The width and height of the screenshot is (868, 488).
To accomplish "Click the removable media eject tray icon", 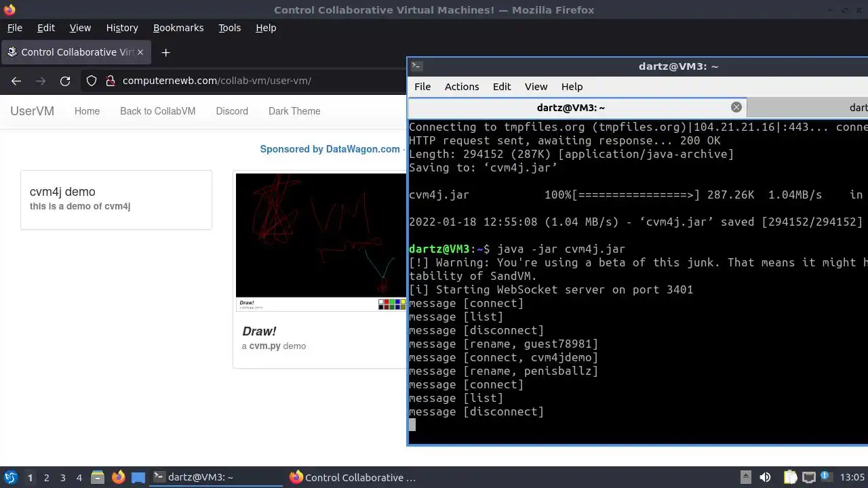I will pyautogui.click(x=745, y=477).
